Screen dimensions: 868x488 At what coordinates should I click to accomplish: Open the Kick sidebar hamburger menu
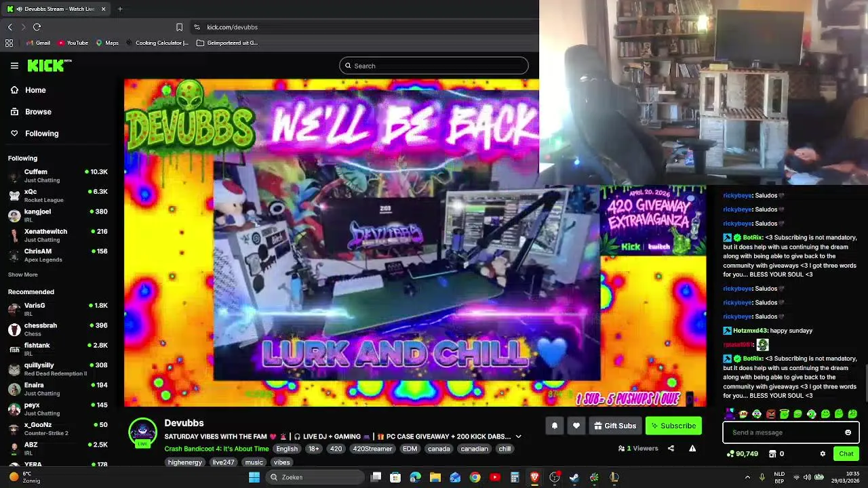point(14,66)
